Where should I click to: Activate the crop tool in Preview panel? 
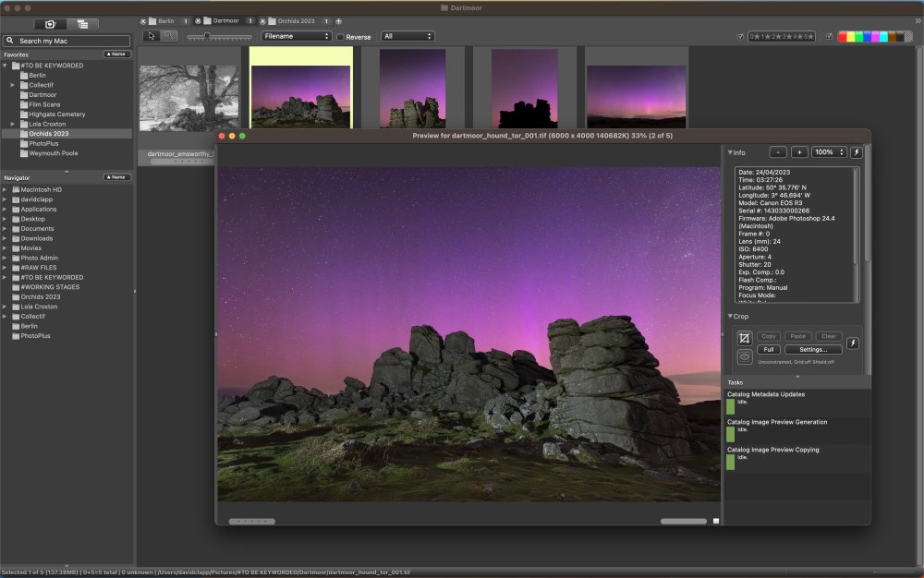[x=744, y=338]
